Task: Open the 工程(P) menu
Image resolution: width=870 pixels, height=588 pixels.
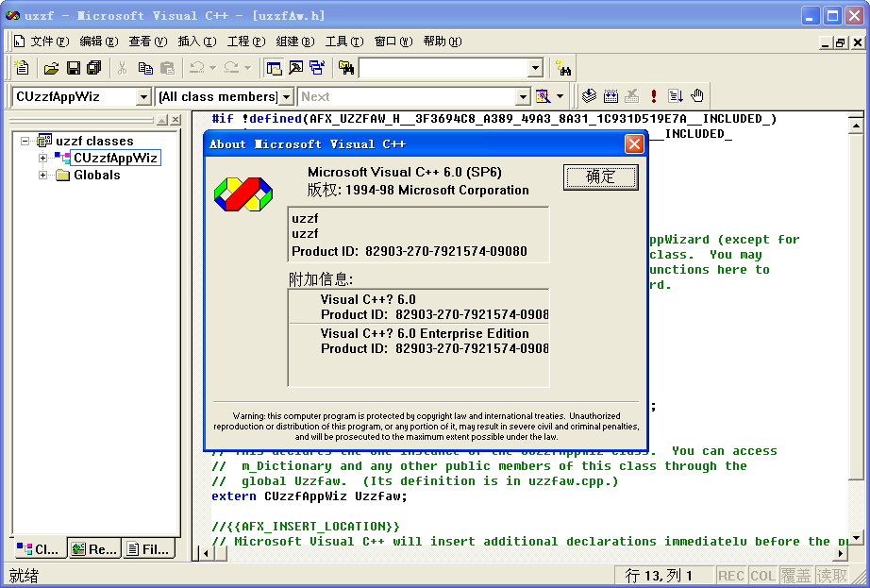Action: pos(246,42)
